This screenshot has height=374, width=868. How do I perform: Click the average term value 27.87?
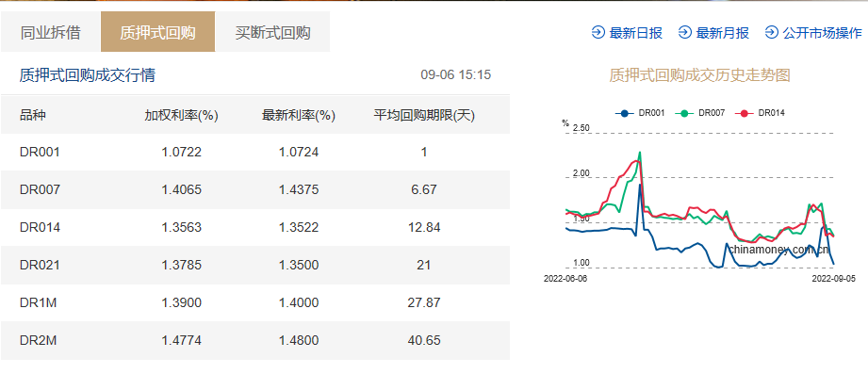point(424,302)
